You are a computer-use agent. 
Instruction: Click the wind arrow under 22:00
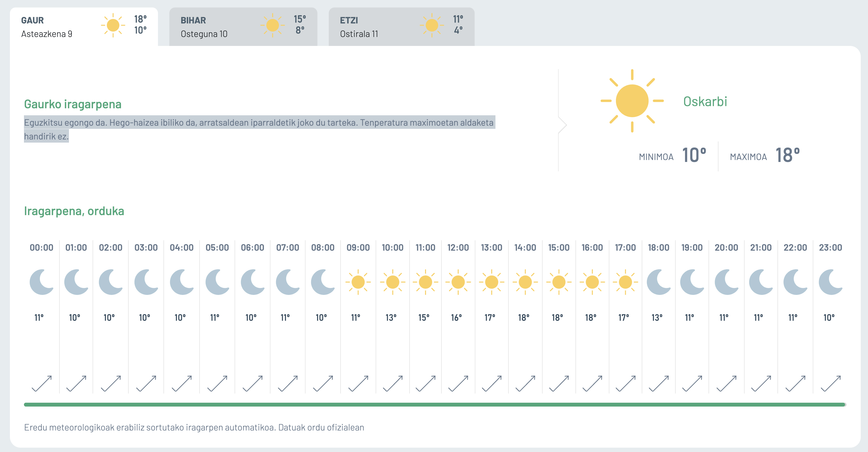(x=795, y=384)
